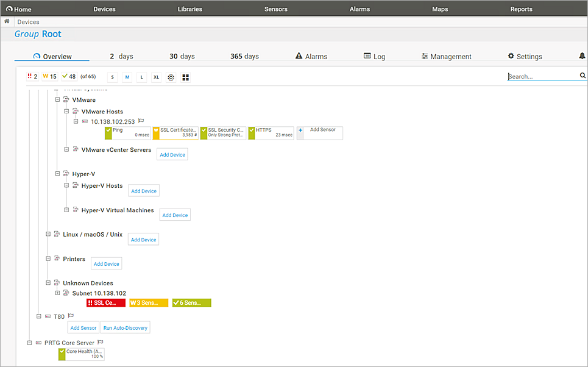This screenshot has width=588, height=367.
Task: Select M tree view size
Action: tap(127, 77)
